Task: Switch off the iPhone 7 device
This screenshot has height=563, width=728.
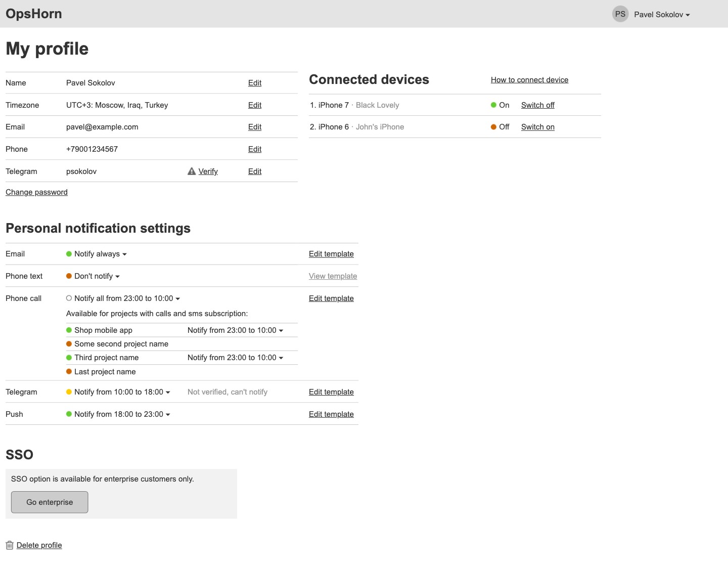Action: 538,105
